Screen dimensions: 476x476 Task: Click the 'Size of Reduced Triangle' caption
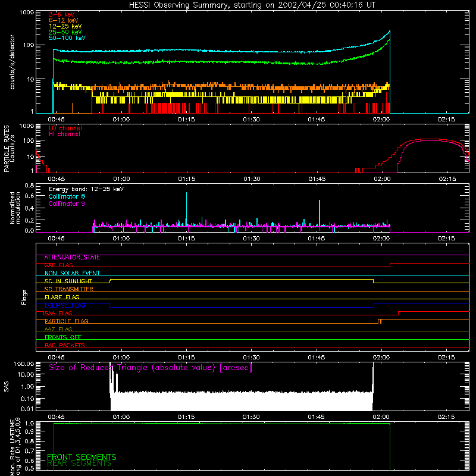pos(151,368)
